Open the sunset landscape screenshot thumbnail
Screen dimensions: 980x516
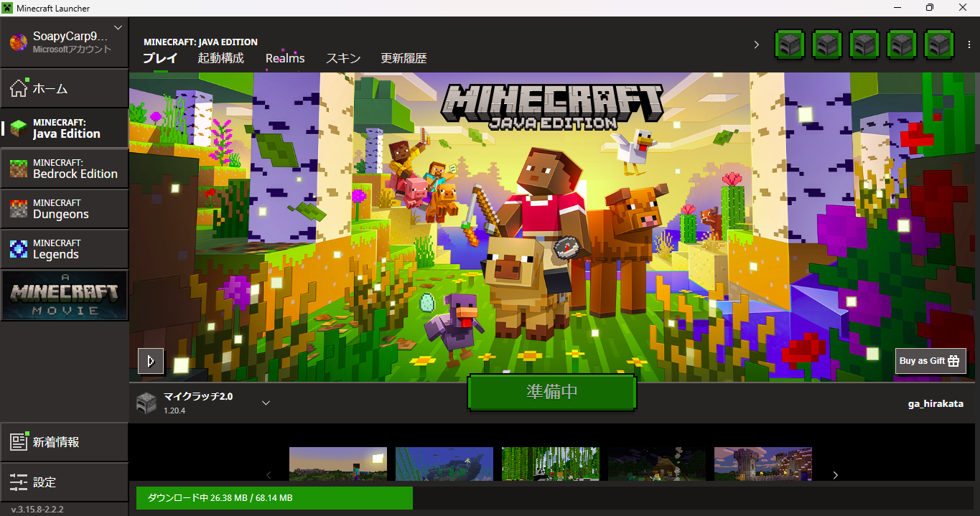[x=338, y=464]
